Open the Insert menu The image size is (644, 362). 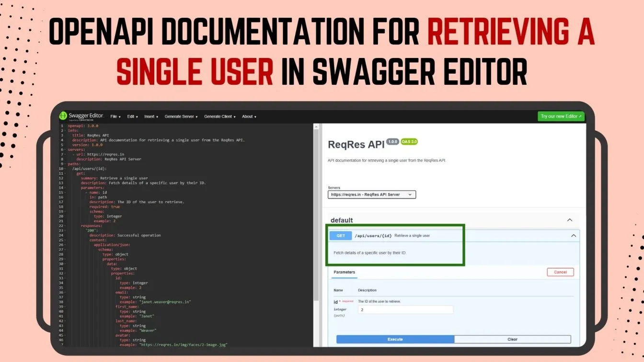pyautogui.click(x=151, y=116)
